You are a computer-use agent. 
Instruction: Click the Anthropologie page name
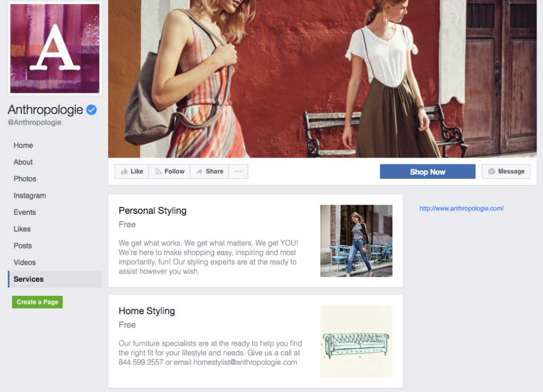coord(46,110)
